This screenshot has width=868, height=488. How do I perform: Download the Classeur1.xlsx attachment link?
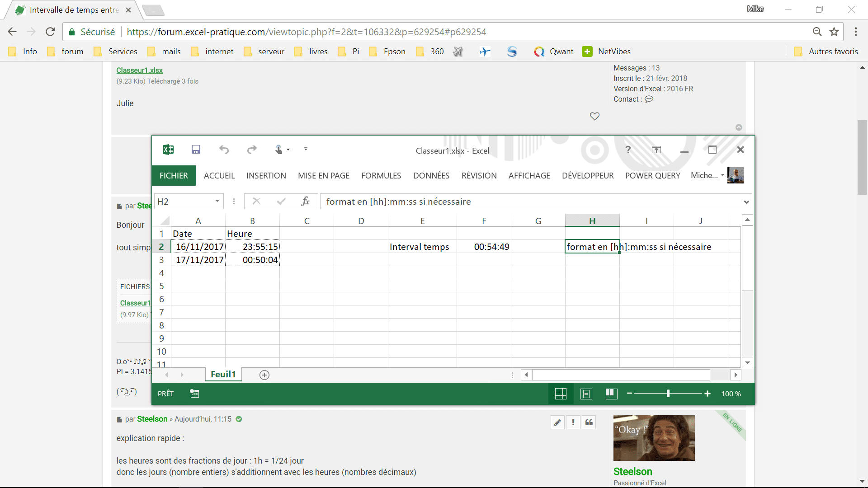pos(139,70)
